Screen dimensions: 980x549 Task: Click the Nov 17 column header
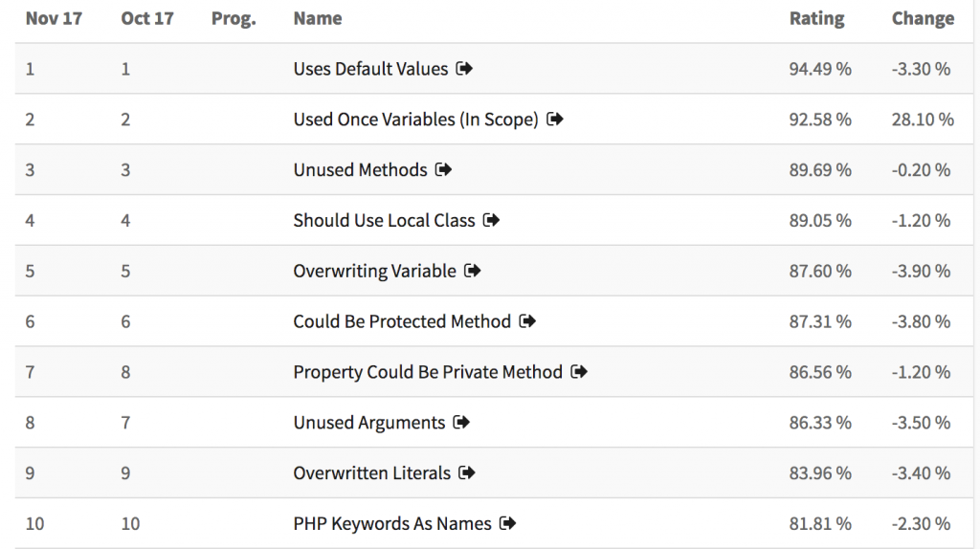pyautogui.click(x=54, y=19)
